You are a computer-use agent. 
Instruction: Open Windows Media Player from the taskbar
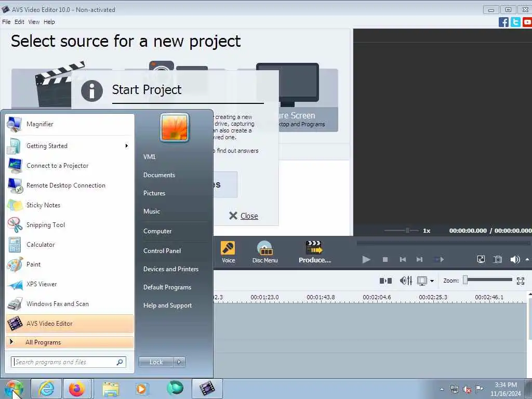coord(141,389)
